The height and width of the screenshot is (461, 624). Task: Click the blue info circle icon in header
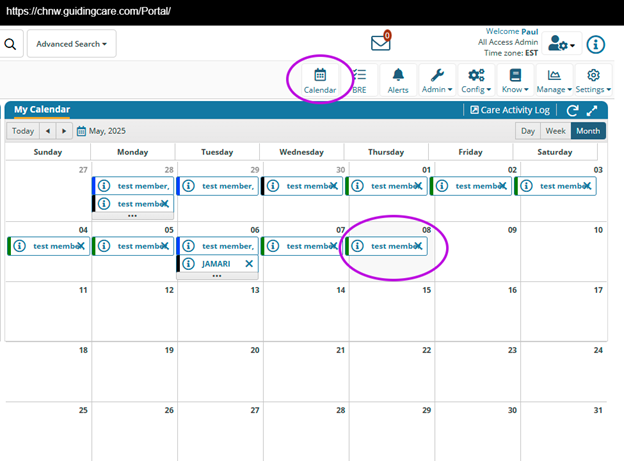(x=595, y=44)
